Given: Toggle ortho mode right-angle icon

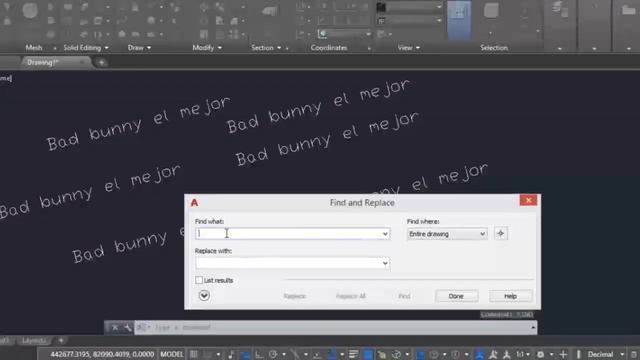Looking at the screenshot, I should [x=258, y=354].
